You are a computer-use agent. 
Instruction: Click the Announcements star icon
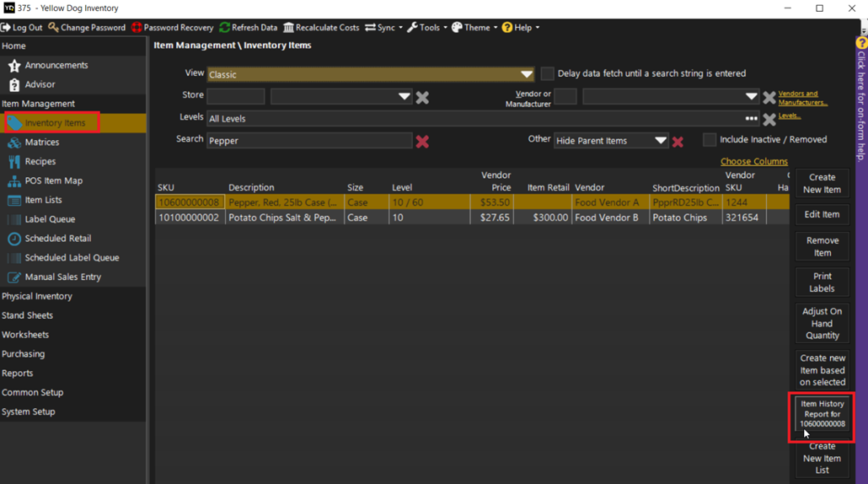pos(14,66)
